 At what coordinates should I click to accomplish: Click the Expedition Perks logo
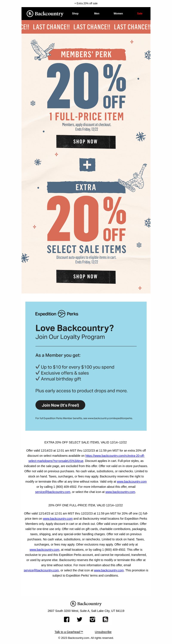pyautogui.click(x=57, y=314)
